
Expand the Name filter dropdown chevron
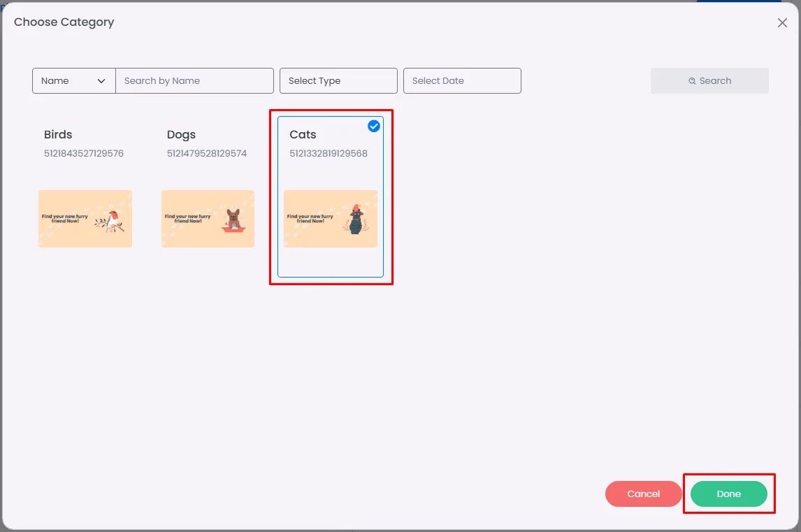[x=101, y=81]
